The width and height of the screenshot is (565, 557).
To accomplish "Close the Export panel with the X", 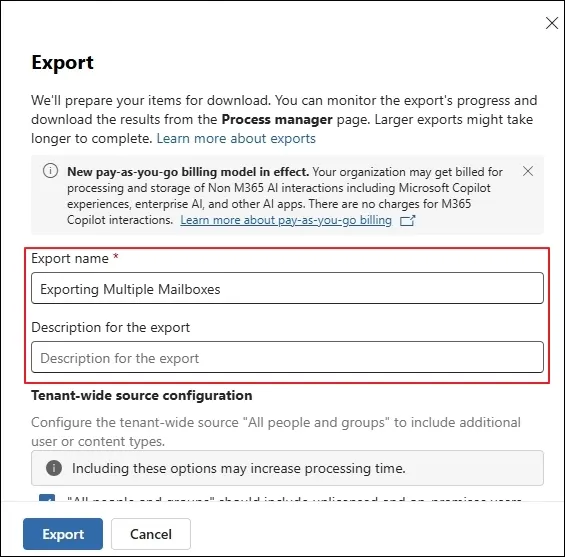I will tap(552, 23).
